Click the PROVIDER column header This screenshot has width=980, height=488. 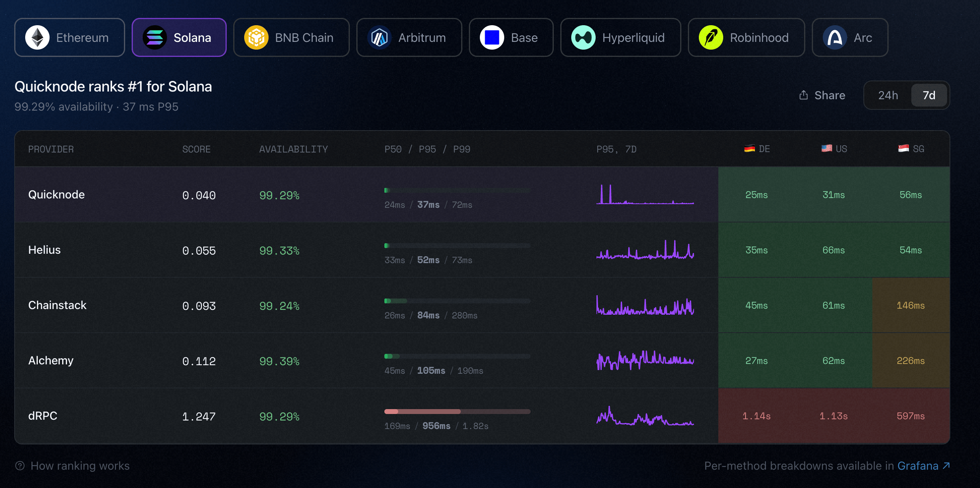pos(51,149)
